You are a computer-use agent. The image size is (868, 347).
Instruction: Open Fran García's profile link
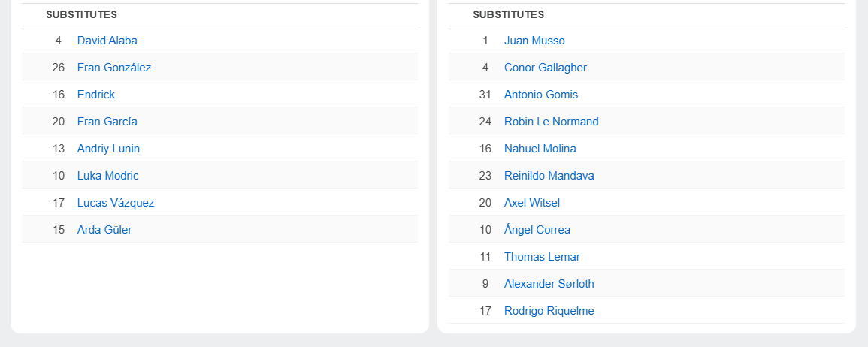point(107,122)
